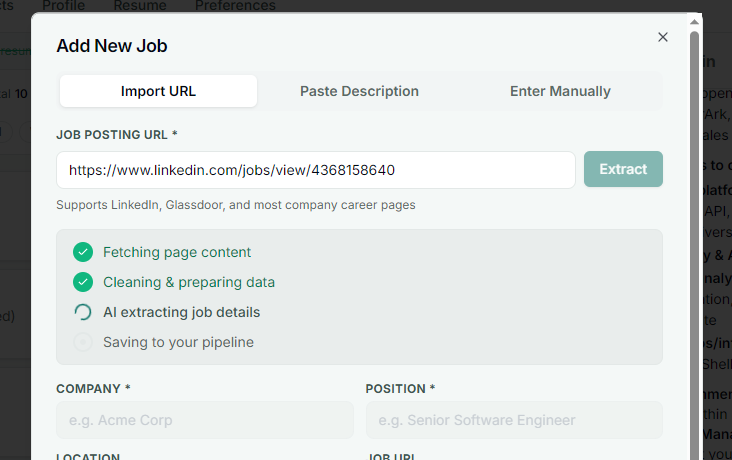Click the 'Add New Job' heading
The height and width of the screenshot is (460, 732).
coord(112,46)
